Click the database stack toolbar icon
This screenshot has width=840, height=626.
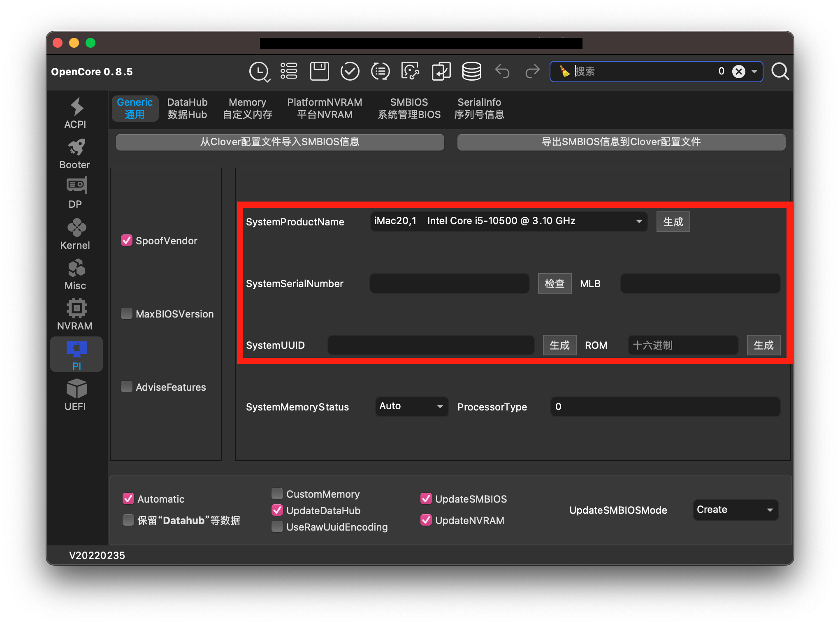coord(471,72)
